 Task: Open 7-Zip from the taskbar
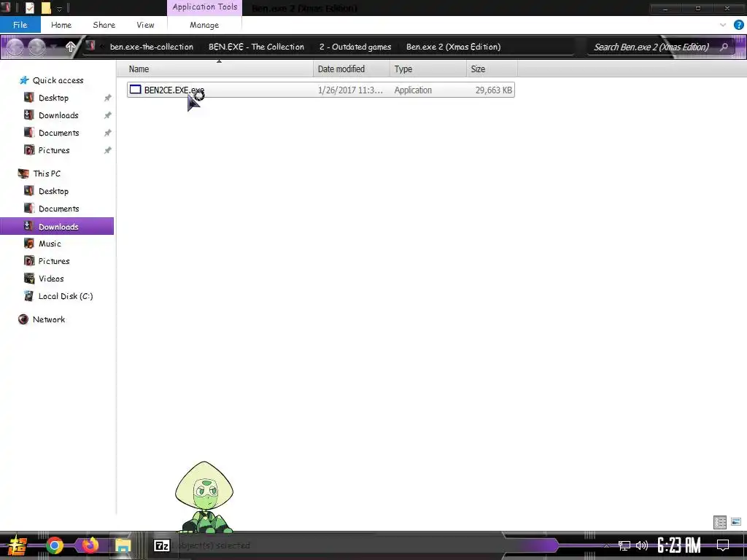162,545
